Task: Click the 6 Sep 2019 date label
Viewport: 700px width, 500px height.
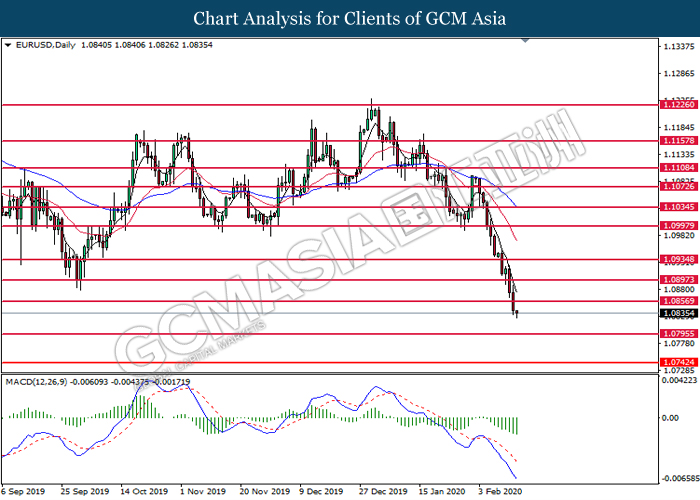Action: pos(23,492)
